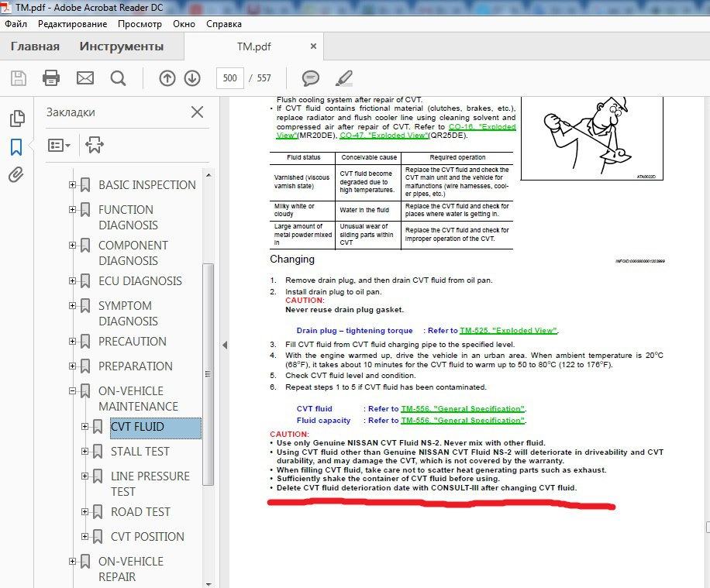Collapse the navigation pane with divider arrow

point(224,346)
